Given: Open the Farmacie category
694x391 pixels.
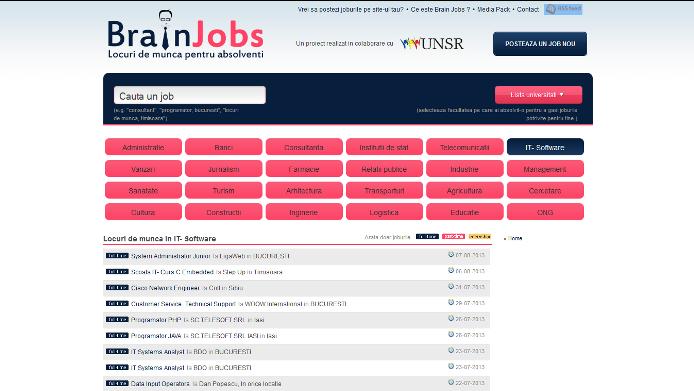Looking at the screenshot, I should coord(304,169).
